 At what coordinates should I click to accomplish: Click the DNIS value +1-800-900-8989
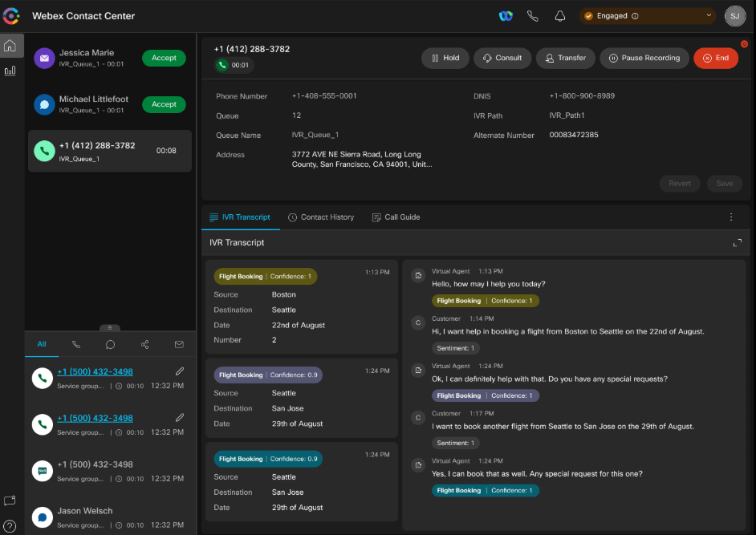(582, 96)
